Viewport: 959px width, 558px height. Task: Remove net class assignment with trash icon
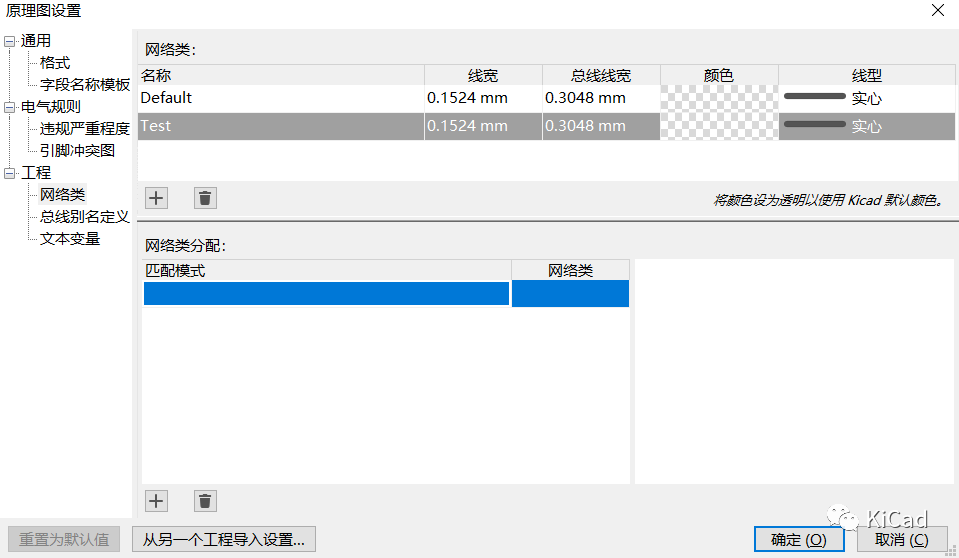click(206, 501)
